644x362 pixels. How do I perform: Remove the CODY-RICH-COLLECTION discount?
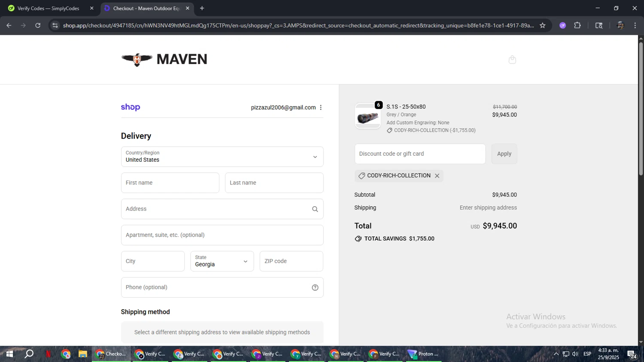437,176
